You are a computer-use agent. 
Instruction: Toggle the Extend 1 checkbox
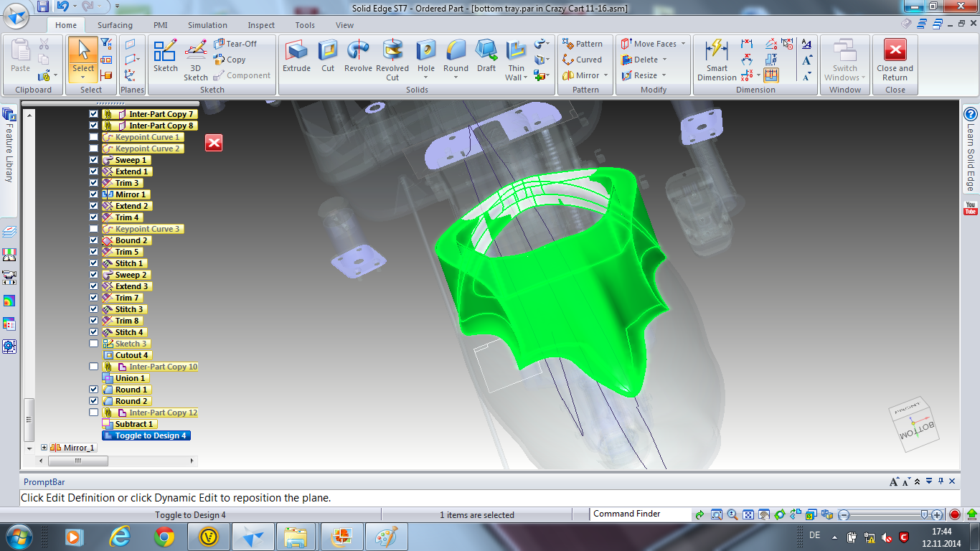[93, 171]
